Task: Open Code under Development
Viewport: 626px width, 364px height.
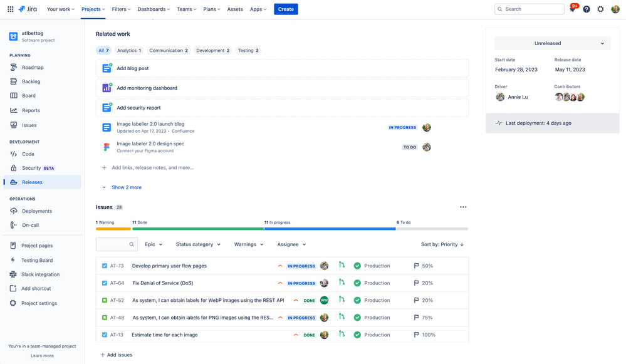Action: pos(28,153)
